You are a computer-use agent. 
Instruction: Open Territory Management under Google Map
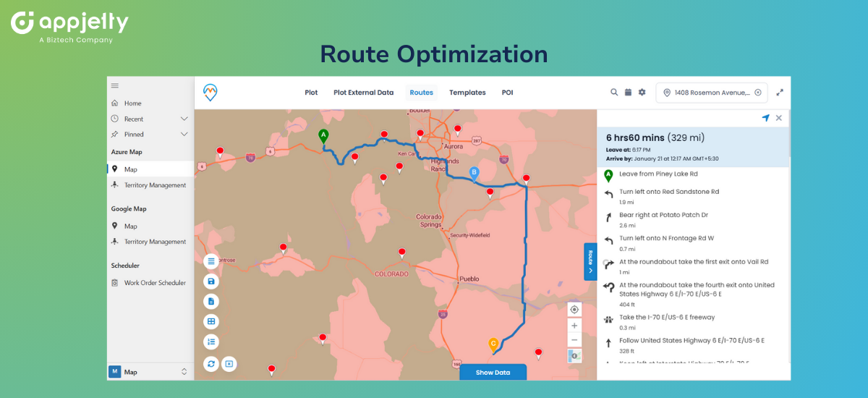click(x=150, y=242)
